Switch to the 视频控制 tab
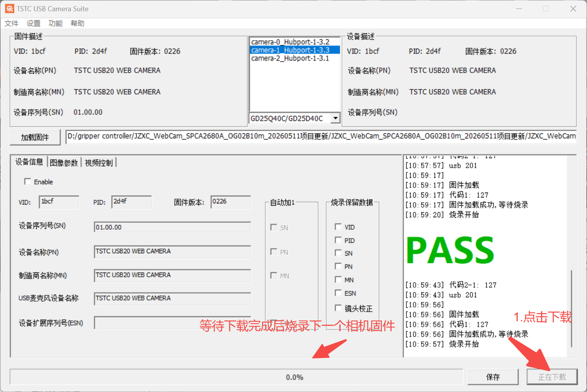Image resolution: width=587 pixels, height=392 pixels. (99, 163)
